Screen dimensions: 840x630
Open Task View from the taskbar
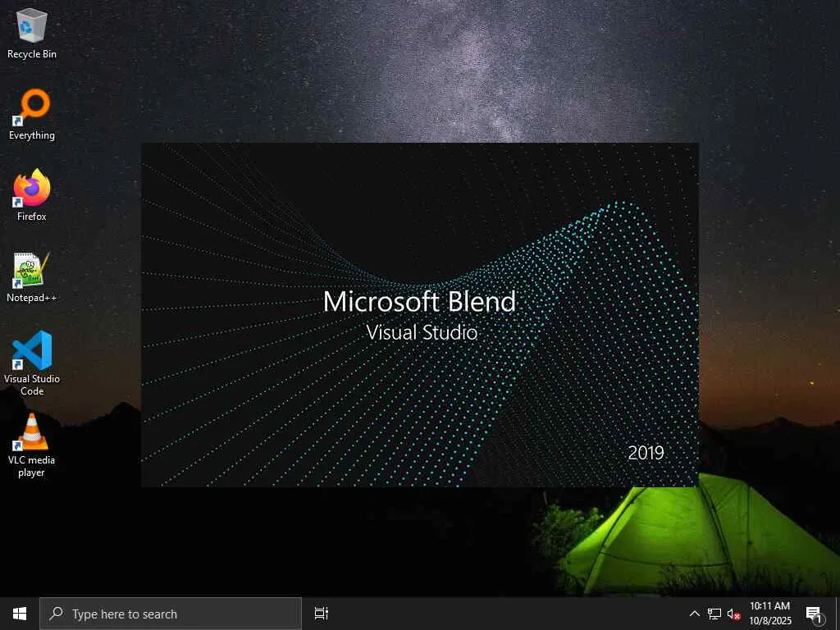pyautogui.click(x=322, y=614)
